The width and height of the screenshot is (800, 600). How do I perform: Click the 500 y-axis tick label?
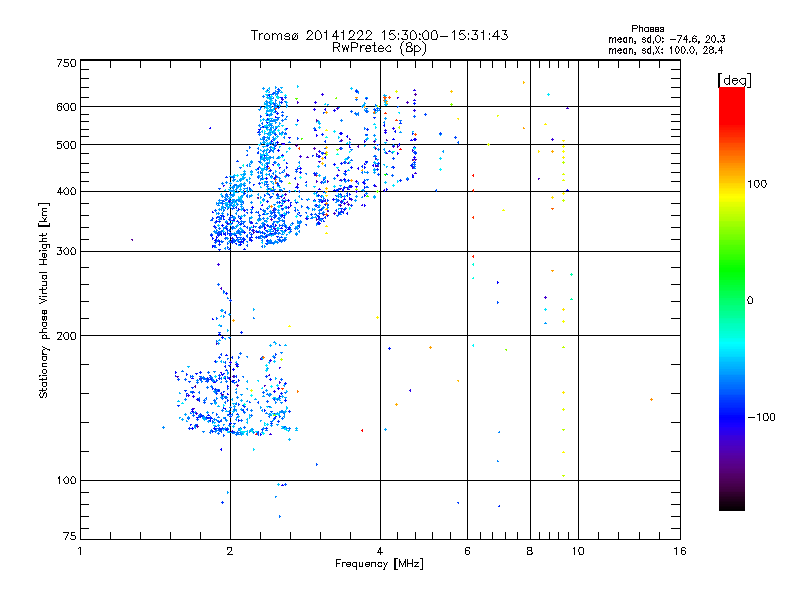tap(66, 145)
